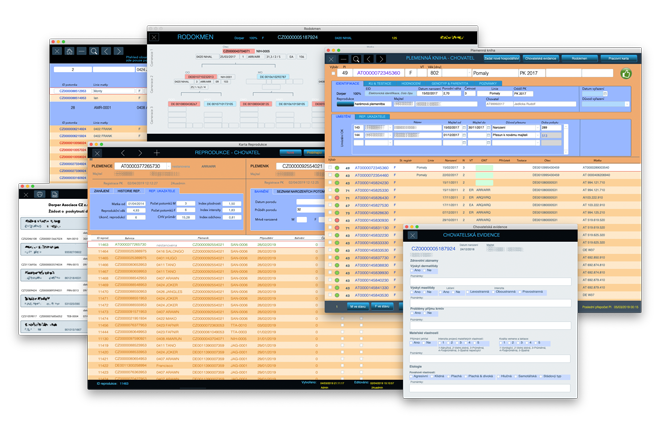
Task: Click the green thumbs-up icon
Action: click(626, 72)
